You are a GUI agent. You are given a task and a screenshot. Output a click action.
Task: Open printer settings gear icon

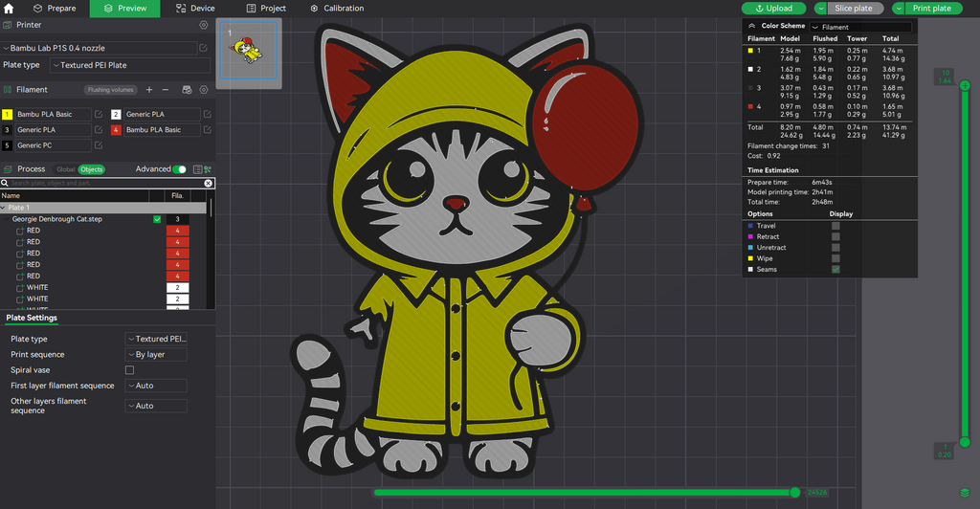point(203,25)
